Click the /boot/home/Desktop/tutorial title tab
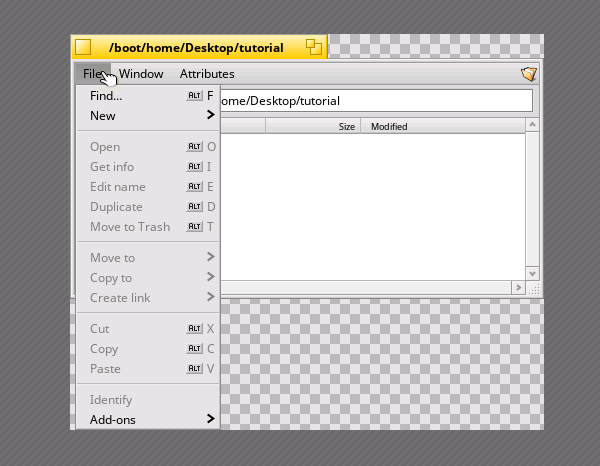Screen dimensions: 600x466 click(195, 47)
